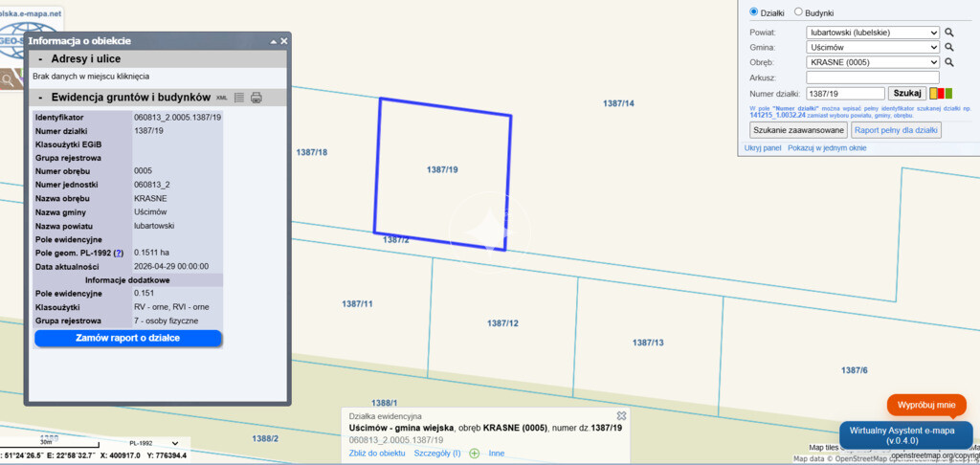Click the green plus icon in parcel popup

[474, 453]
